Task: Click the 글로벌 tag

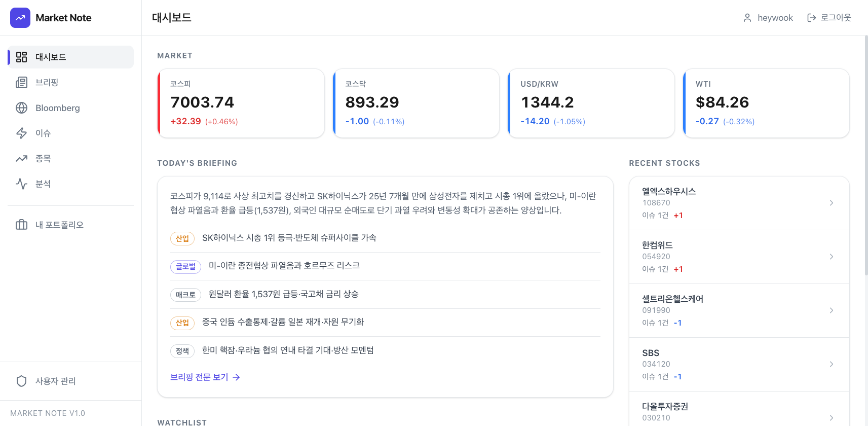Action: 185,266
